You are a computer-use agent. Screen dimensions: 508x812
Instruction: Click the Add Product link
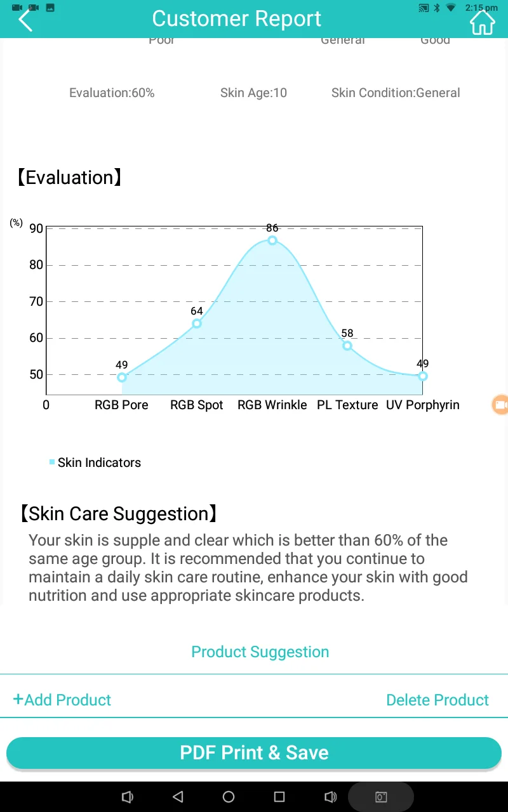coord(62,700)
